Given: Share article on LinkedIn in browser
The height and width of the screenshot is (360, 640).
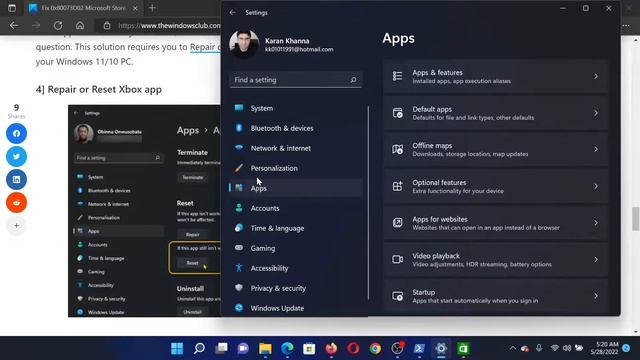Looking at the screenshot, I should coord(16,180).
